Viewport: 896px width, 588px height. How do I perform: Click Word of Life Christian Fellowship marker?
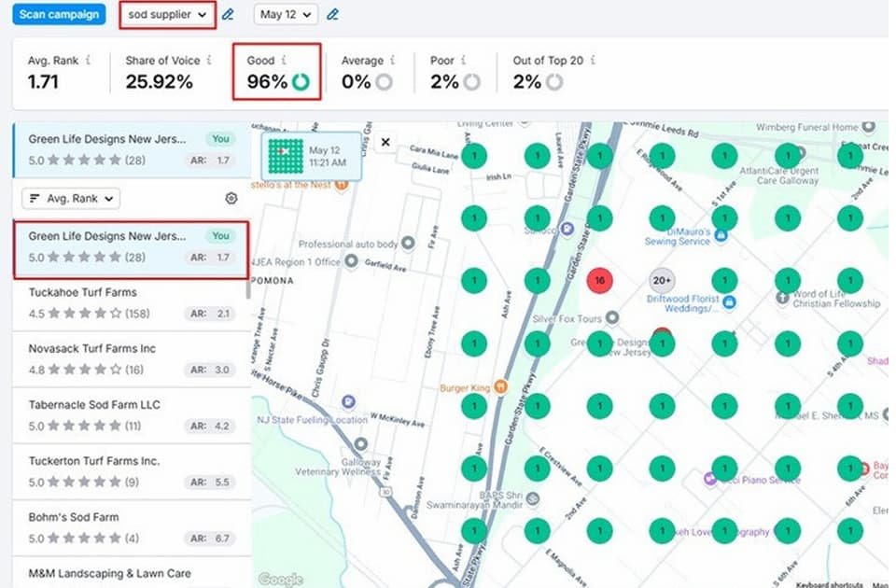click(x=782, y=298)
